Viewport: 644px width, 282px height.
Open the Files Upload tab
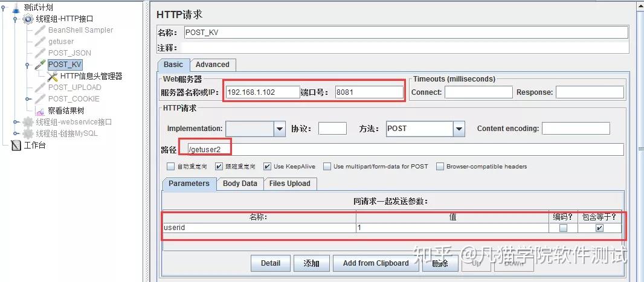click(289, 184)
